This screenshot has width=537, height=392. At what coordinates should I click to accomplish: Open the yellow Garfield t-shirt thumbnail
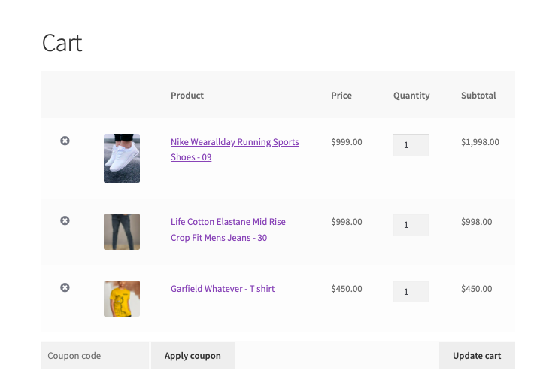tap(122, 299)
